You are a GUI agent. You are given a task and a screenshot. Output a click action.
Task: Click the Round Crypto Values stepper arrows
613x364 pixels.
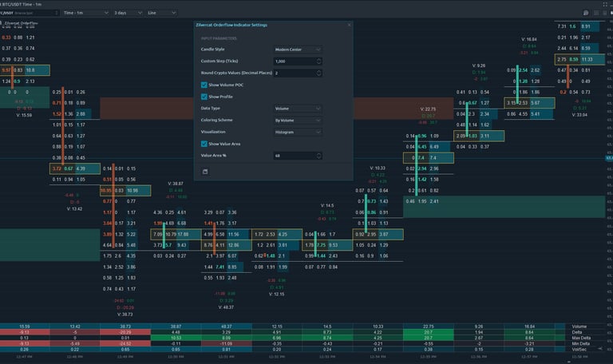(x=318, y=73)
